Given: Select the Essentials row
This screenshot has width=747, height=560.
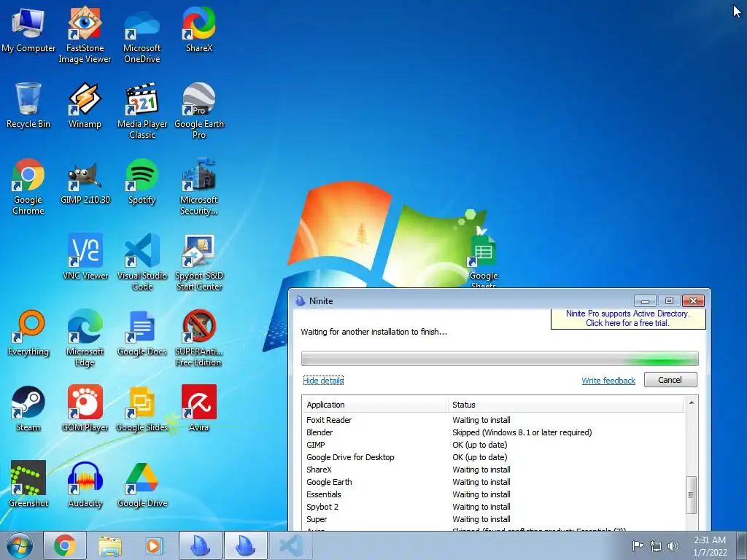Looking at the screenshot, I should click(x=494, y=494).
